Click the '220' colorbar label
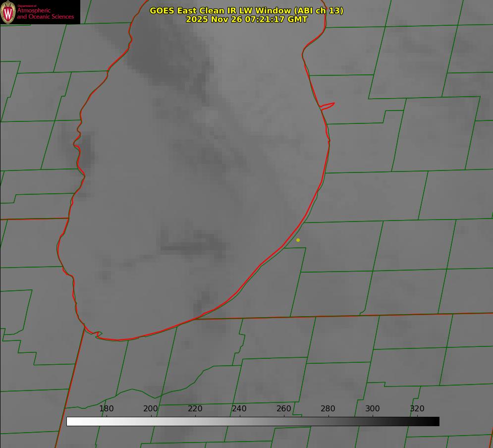The height and width of the screenshot is (448, 493). 195,408
